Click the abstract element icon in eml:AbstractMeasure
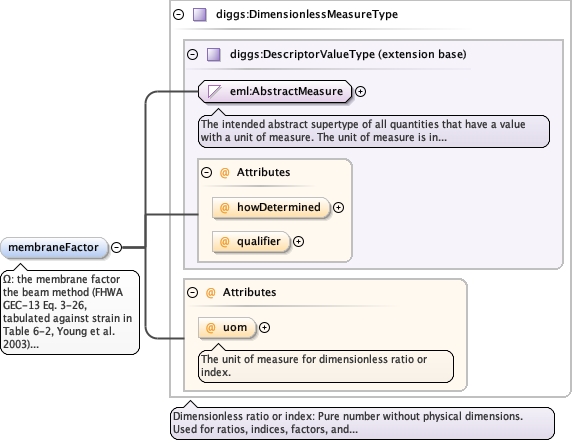The width and height of the screenshot is (573, 443). click(214, 91)
